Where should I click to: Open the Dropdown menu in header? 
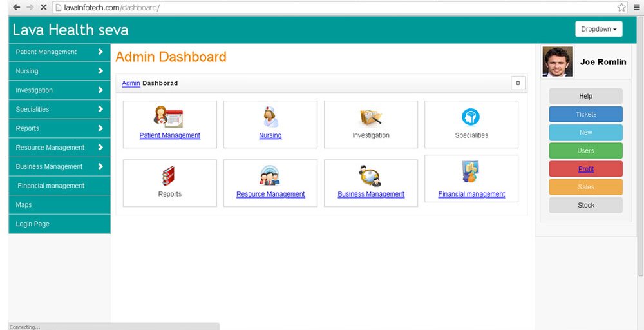pos(598,29)
